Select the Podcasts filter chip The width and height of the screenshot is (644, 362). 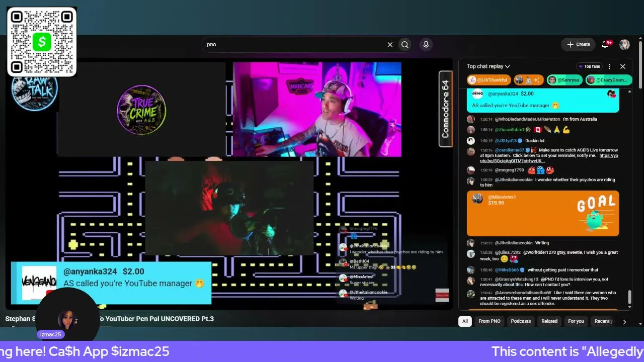pos(521,321)
